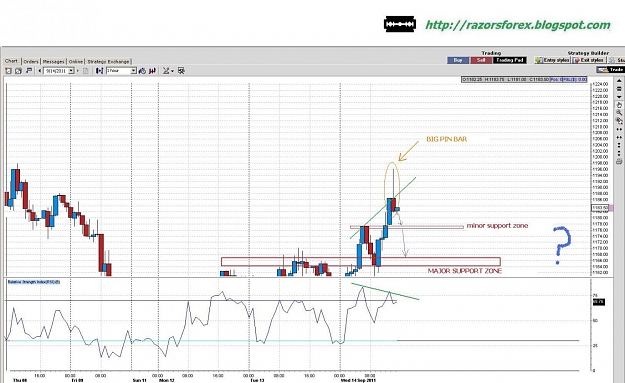Click the bar interval icon before timeframe box

coord(99,71)
